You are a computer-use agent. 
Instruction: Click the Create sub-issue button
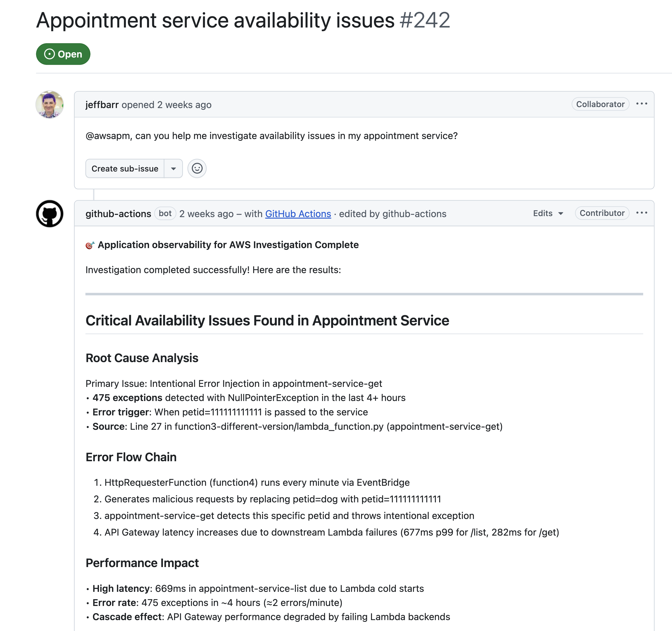pyautogui.click(x=125, y=168)
